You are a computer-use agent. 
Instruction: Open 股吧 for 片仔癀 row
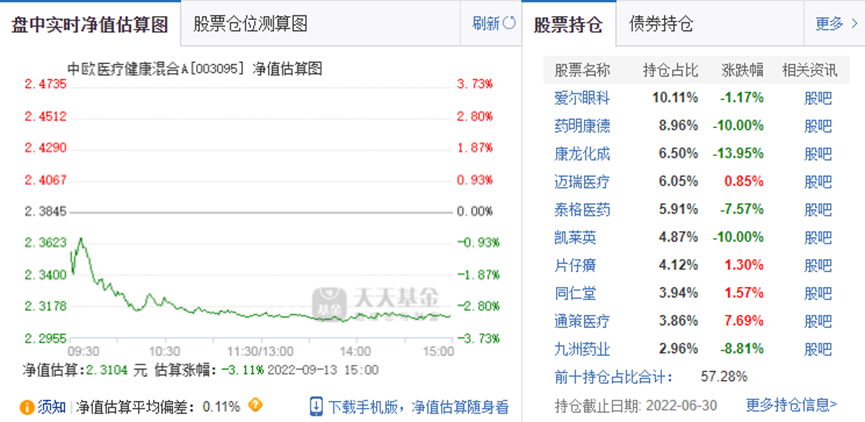tap(818, 265)
